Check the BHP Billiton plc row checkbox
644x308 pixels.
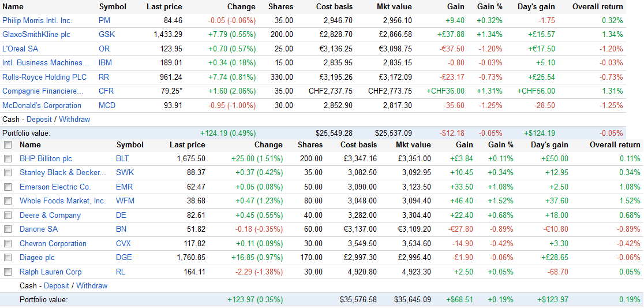click(8, 159)
